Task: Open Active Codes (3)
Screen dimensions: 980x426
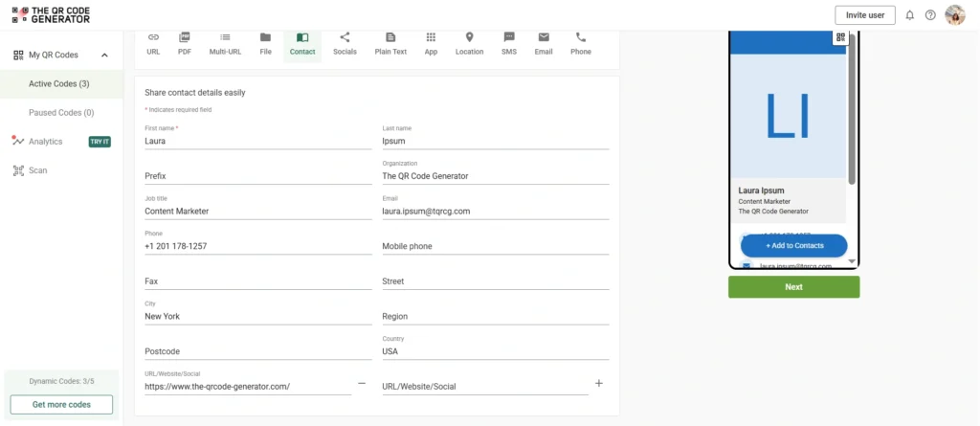Action: click(58, 84)
